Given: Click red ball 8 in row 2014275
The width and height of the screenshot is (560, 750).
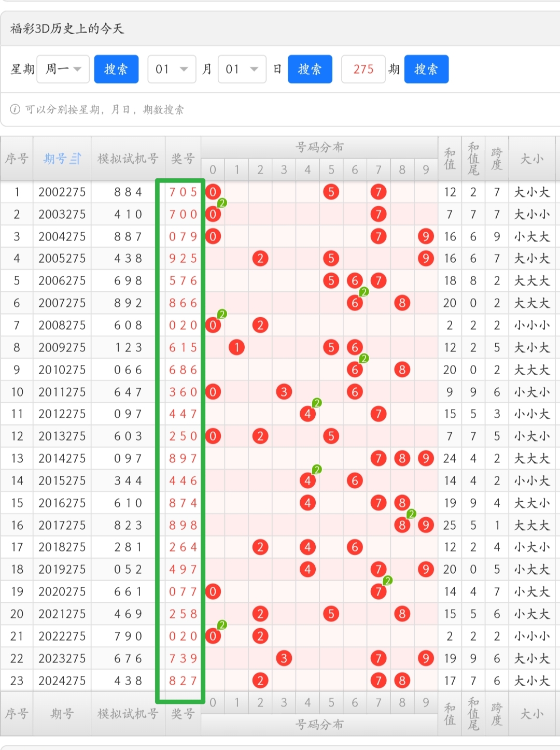Looking at the screenshot, I should (x=402, y=459).
